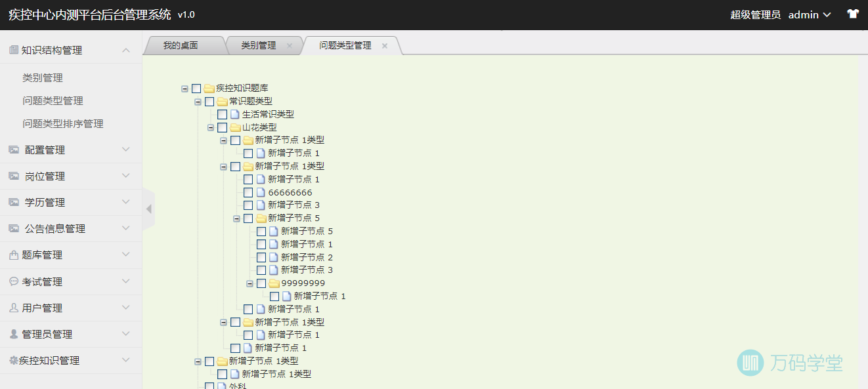This screenshot has width=868, height=389.
Task: Tick the checkbox for 生活常识类型
Action: coord(223,114)
